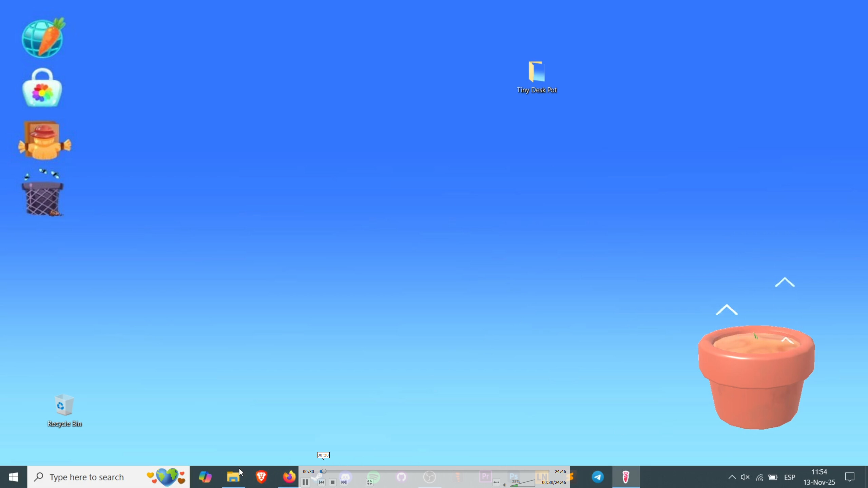Stop playback with the stop button
The image size is (868, 488).
(x=333, y=482)
